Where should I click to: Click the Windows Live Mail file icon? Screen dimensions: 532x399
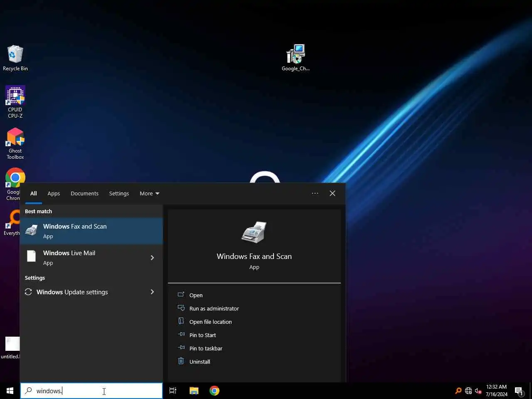32,256
